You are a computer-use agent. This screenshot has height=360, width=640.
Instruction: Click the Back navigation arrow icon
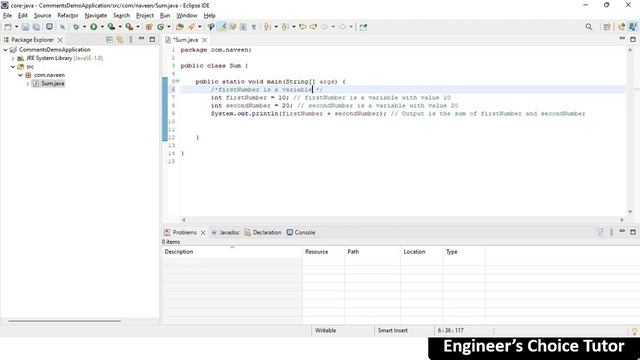coord(325,27)
